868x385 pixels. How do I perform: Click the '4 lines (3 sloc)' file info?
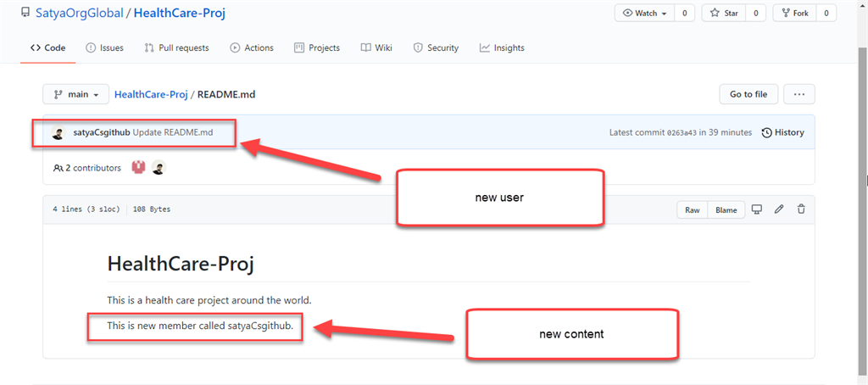coord(86,210)
